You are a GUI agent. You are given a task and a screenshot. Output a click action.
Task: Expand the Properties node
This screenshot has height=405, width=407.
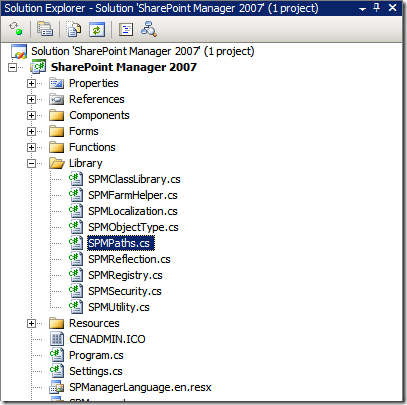point(31,83)
